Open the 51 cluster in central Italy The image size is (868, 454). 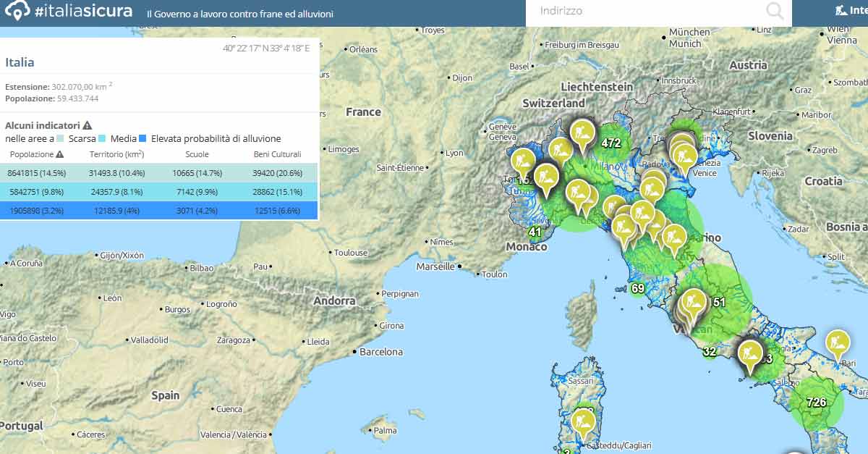[x=718, y=302]
